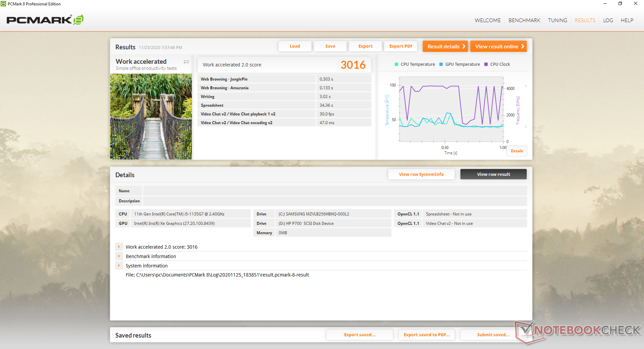The width and height of the screenshot is (644, 349).
Task: Open the Log tab
Action: 608,20
